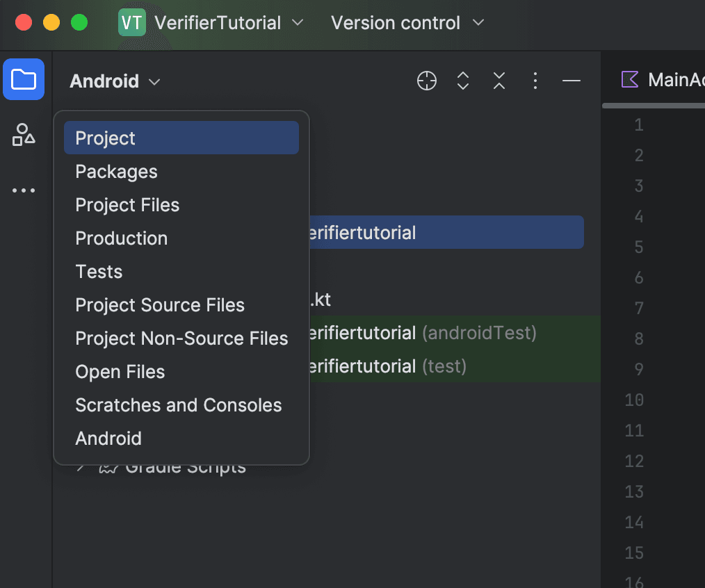The image size is (705, 588).
Task: Open the Project tool window icon in sidebar
Action: (23, 79)
